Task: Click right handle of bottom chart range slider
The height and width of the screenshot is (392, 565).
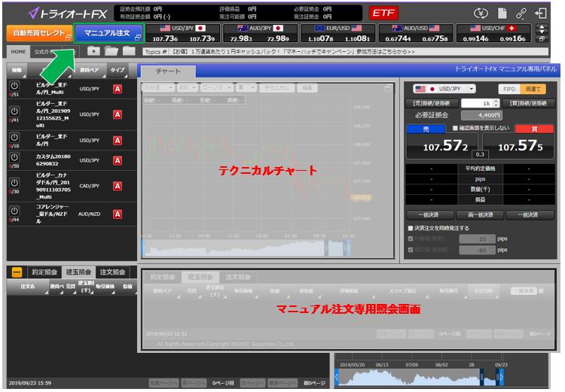Action: [x=499, y=377]
